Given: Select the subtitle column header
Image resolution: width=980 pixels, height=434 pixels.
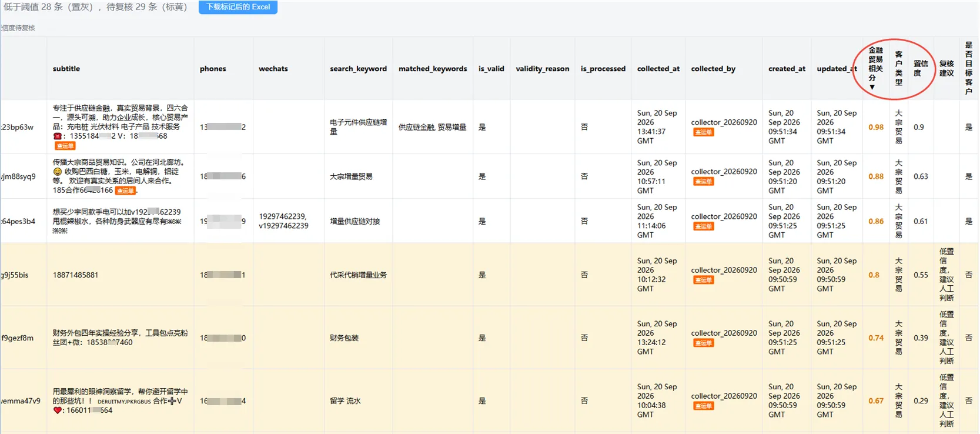Looking at the screenshot, I should [66, 69].
